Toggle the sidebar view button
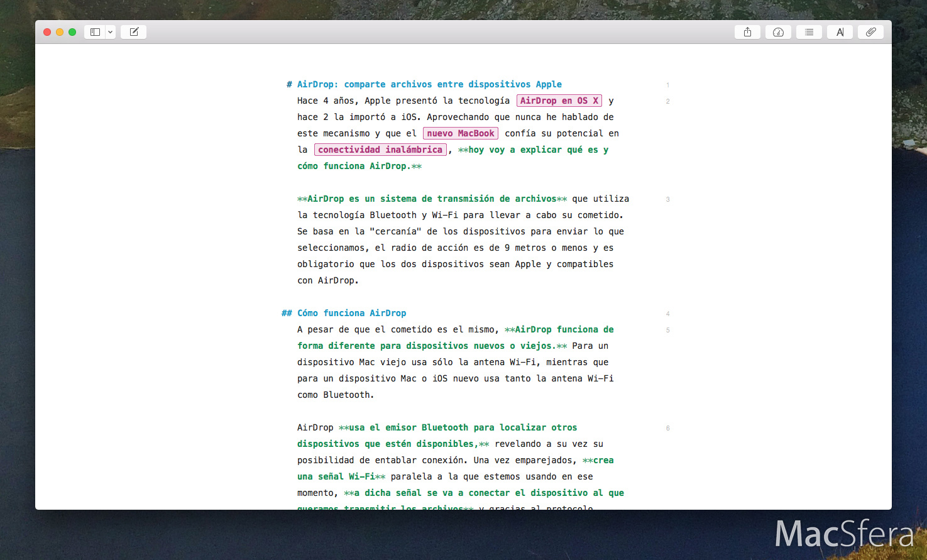 pyautogui.click(x=95, y=32)
